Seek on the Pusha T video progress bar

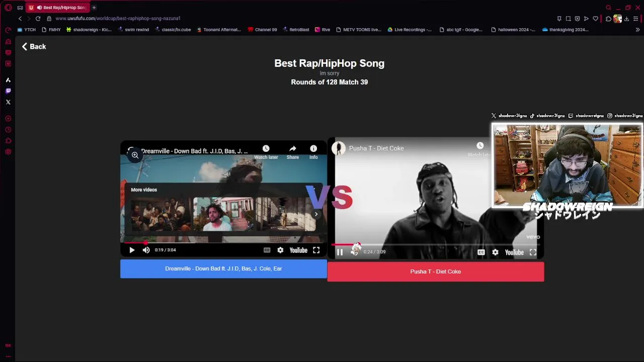point(435,245)
